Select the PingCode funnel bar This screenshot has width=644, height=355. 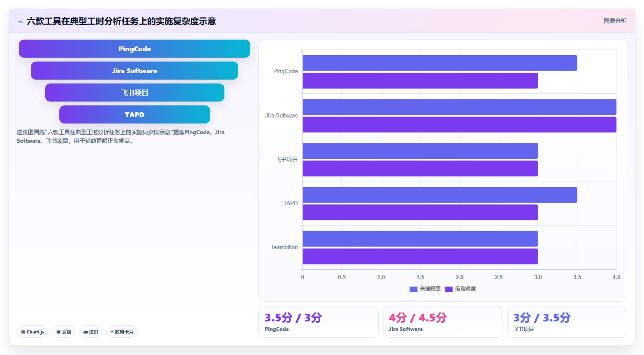135,49
